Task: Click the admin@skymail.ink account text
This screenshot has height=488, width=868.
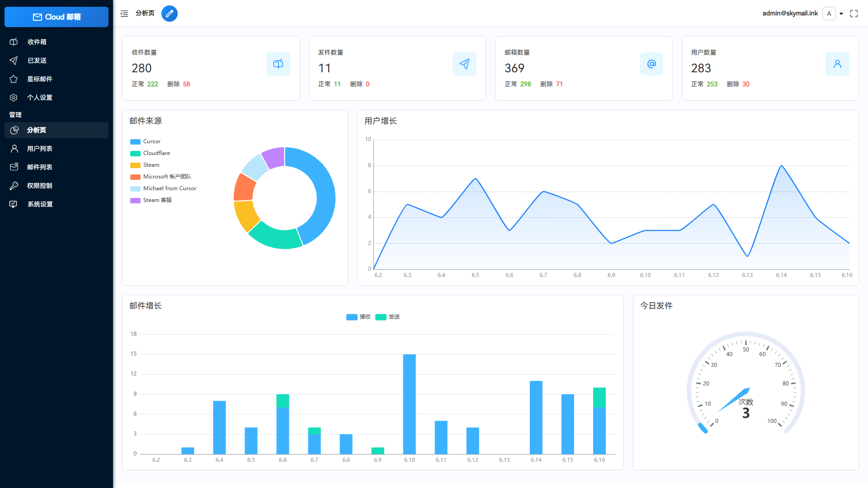Action: tap(790, 14)
